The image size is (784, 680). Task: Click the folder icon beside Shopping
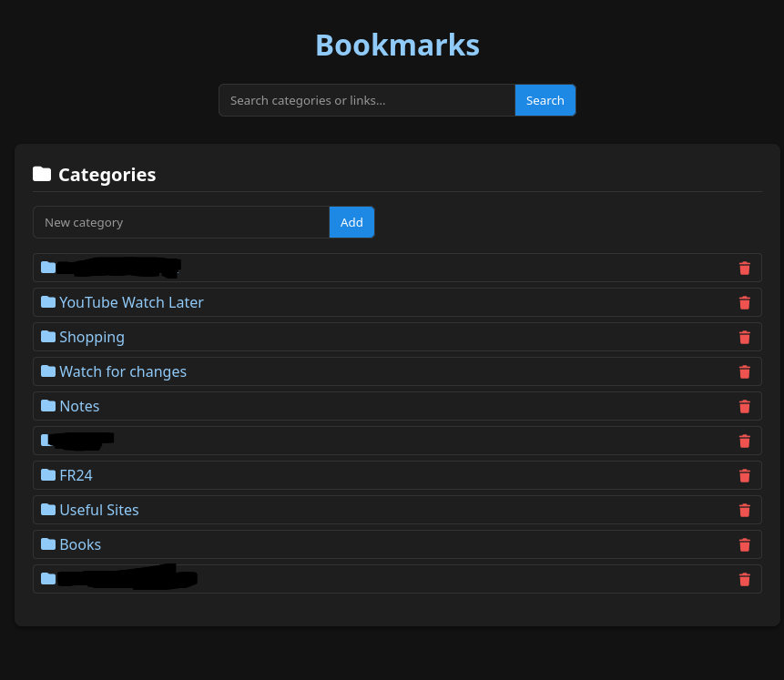[48, 337]
